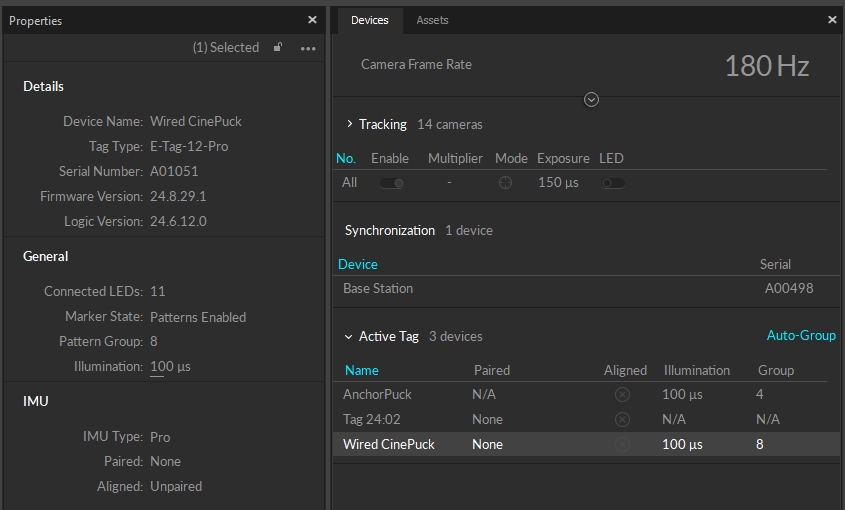Switch to the Assets tab

click(432, 20)
